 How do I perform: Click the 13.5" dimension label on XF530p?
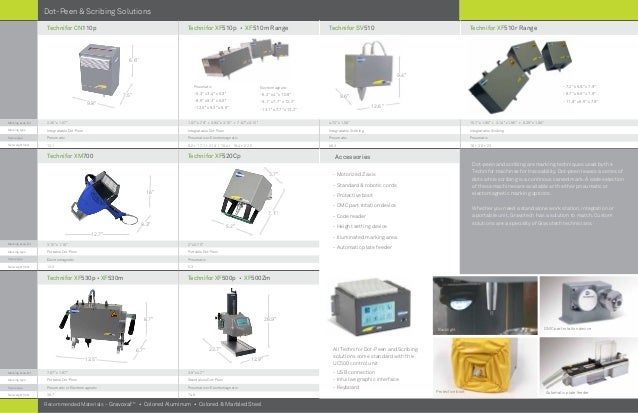pyautogui.click(x=91, y=359)
